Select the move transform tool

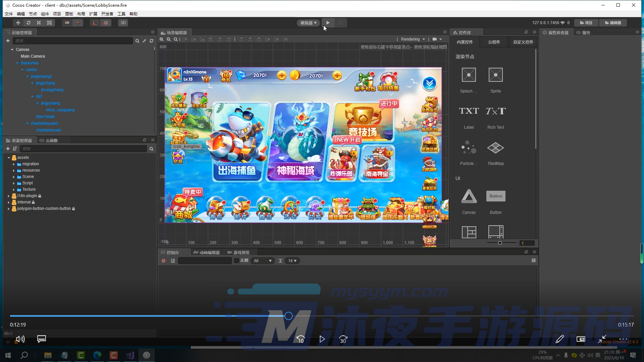coord(18,23)
